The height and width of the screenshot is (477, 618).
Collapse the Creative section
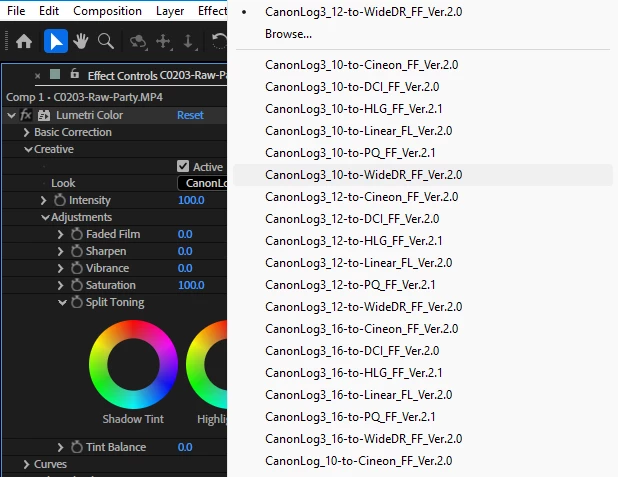(x=28, y=149)
